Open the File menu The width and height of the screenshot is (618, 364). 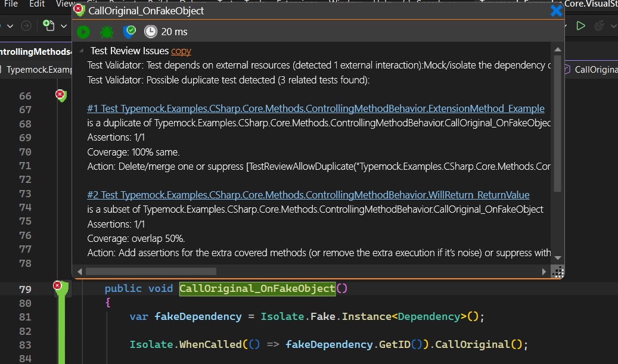pyautogui.click(x=10, y=4)
